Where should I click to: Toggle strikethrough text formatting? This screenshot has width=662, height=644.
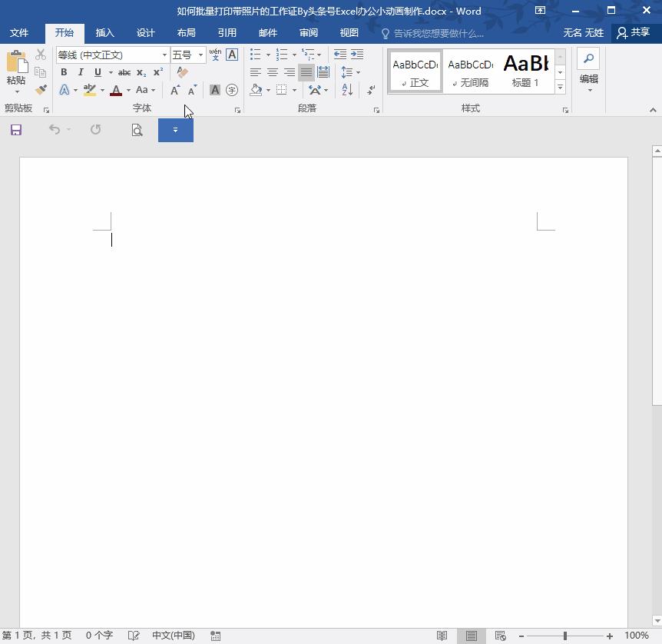pyautogui.click(x=124, y=72)
